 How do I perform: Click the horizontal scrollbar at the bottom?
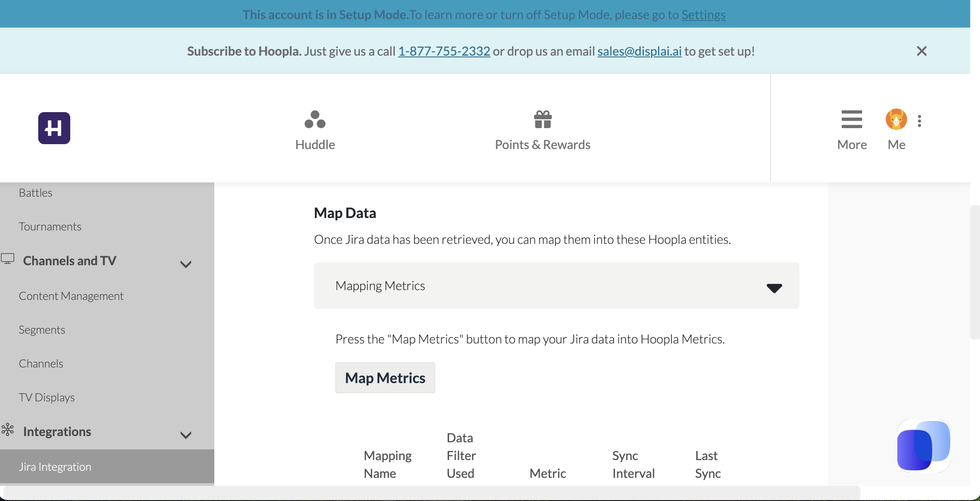pyautogui.click(x=431, y=493)
